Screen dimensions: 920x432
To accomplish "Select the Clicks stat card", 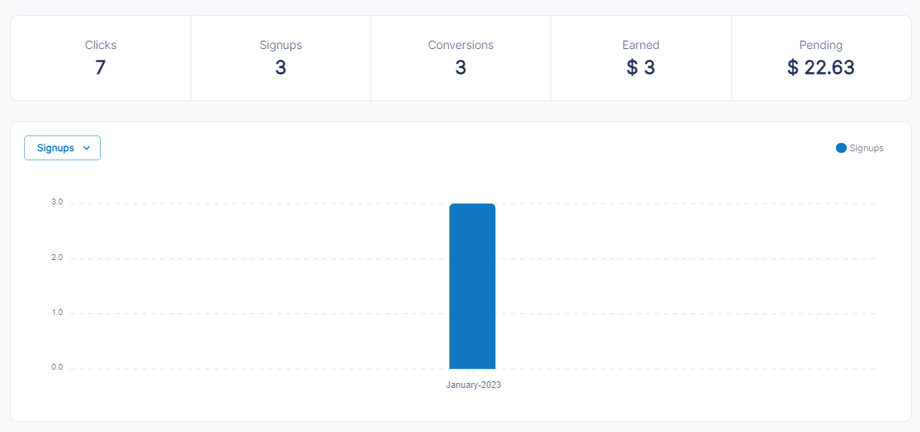I will (x=101, y=58).
